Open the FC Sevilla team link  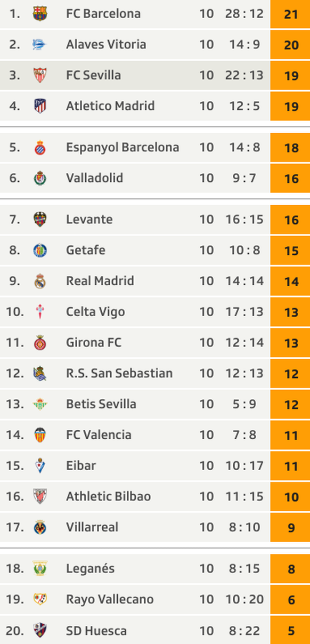pyautogui.click(x=93, y=75)
